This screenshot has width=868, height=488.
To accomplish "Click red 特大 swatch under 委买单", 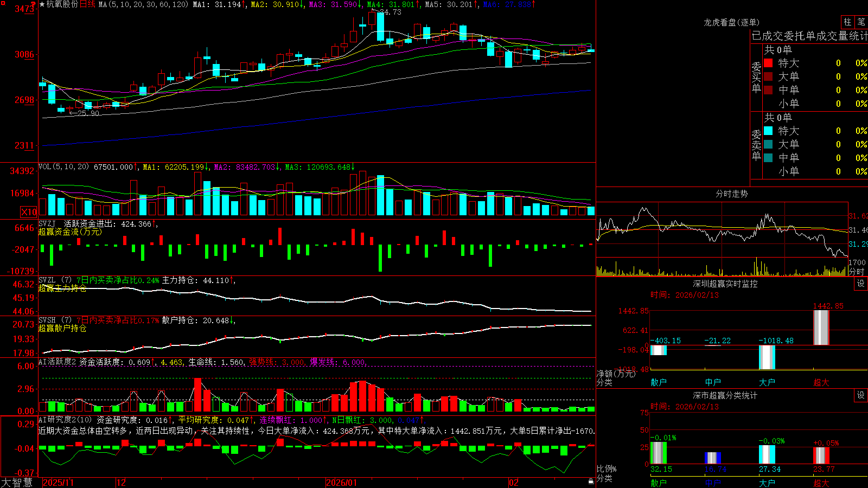I will 768,63.
